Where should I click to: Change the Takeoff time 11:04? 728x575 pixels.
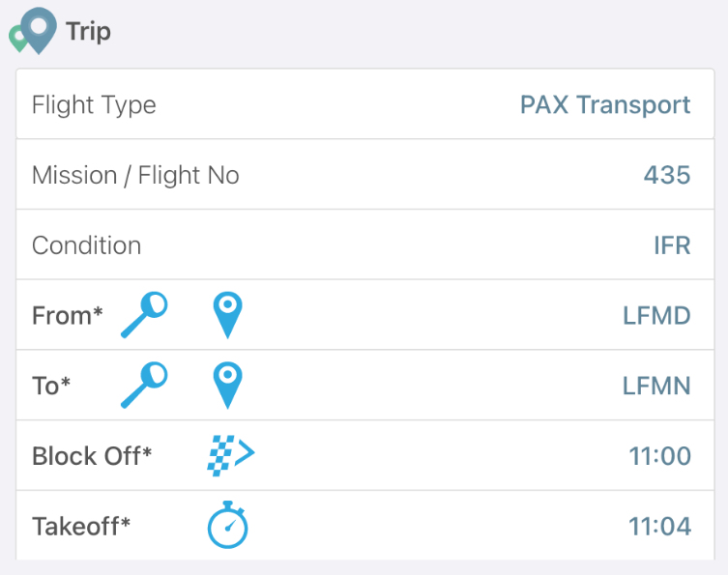(x=659, y=527)
